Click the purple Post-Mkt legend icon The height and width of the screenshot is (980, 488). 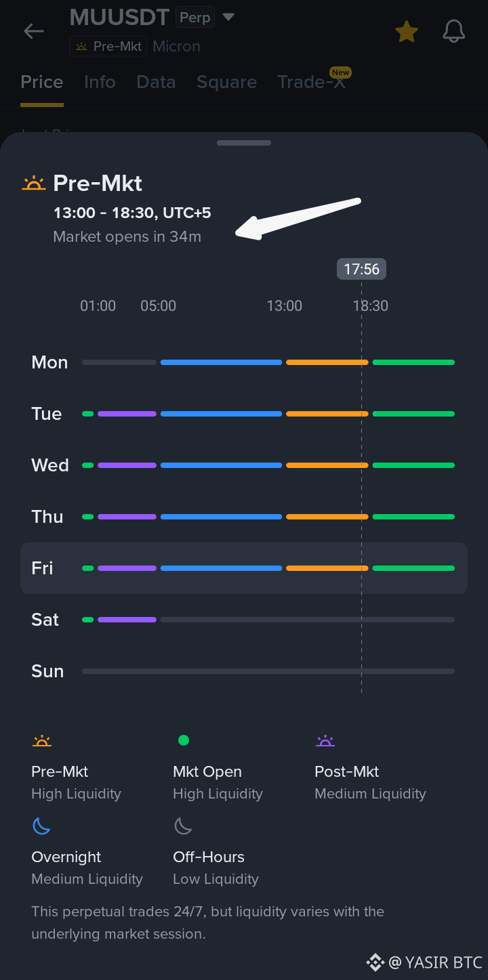coord(325,741)
